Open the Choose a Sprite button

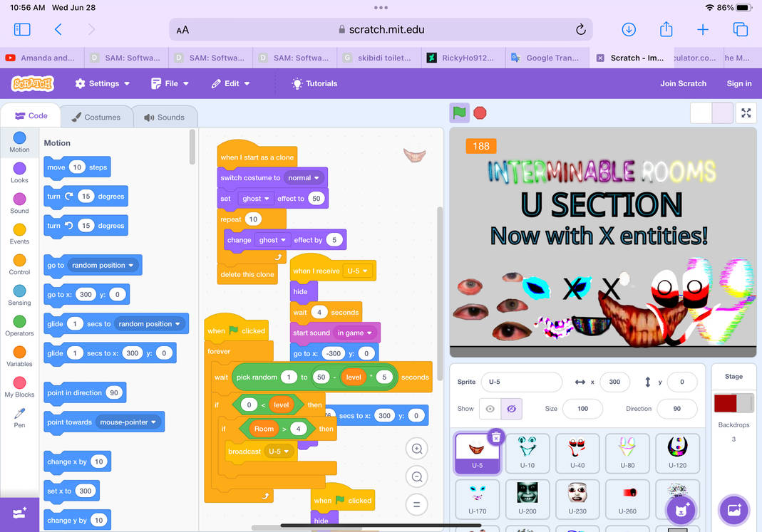681,510
